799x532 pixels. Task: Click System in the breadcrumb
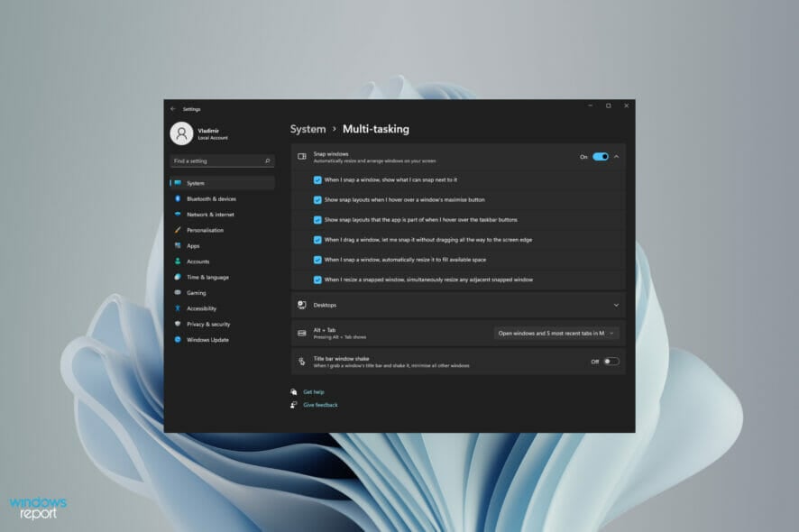coord(308,129)
